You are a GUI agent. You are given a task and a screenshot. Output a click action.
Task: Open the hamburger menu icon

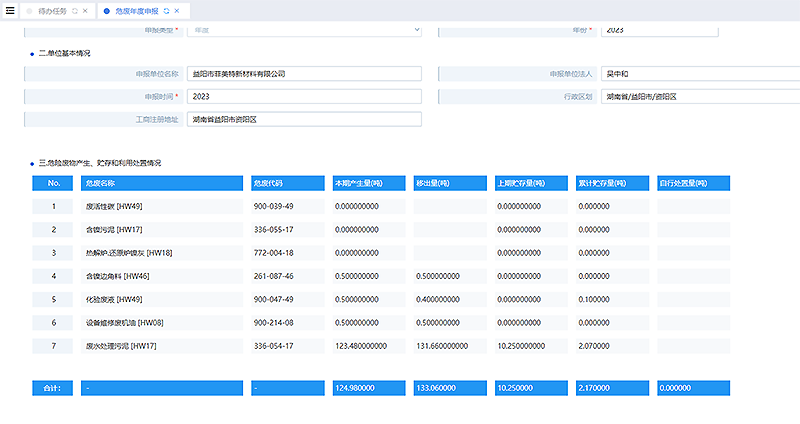pos(9,10)
